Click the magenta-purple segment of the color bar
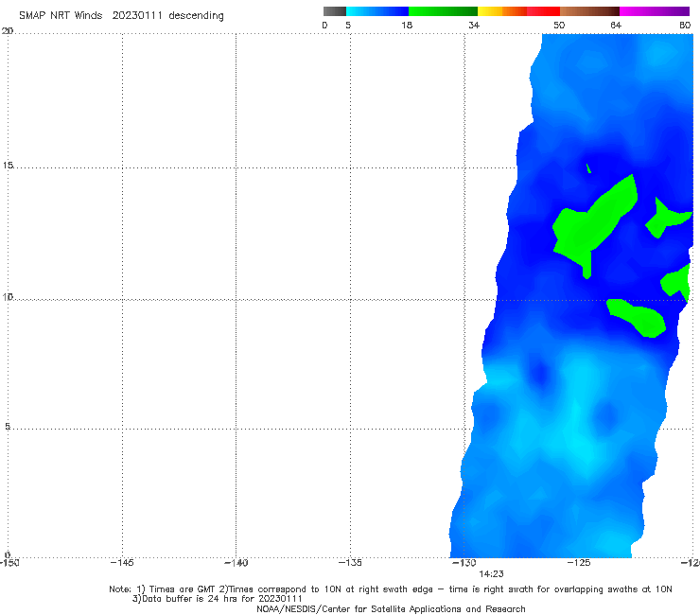 [x=655, y=11]
